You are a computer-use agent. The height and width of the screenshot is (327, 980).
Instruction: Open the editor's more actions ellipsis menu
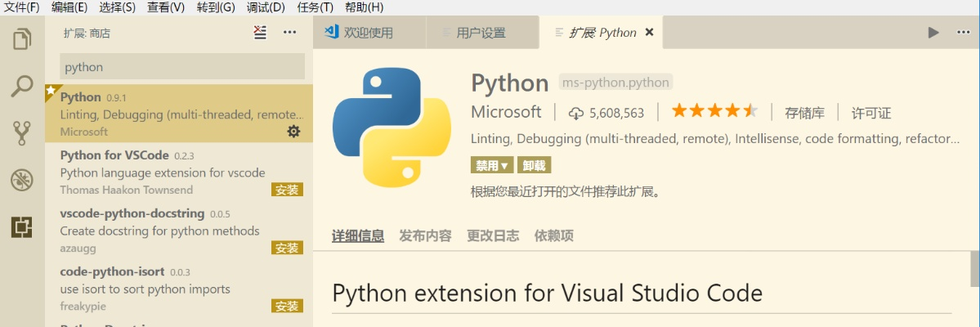[x=962, y=33]
